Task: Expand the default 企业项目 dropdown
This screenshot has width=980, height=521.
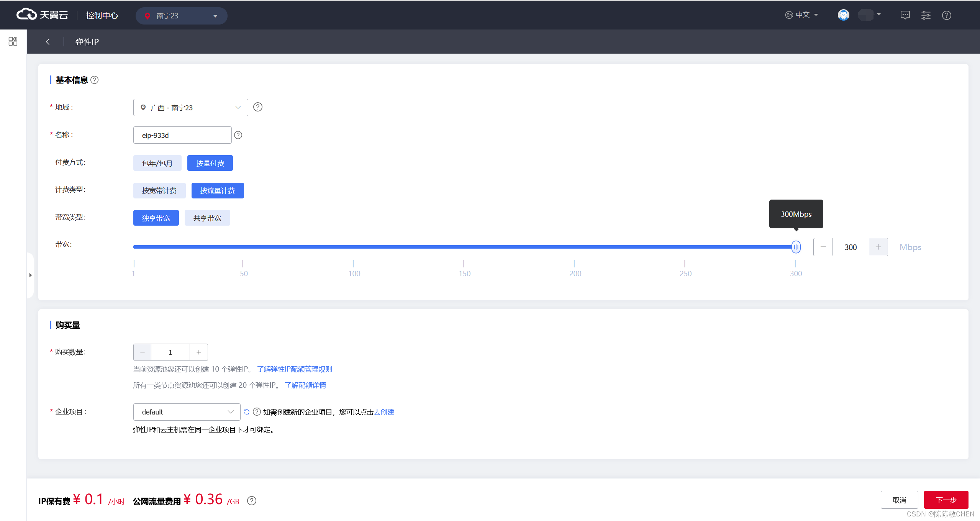Action: click(x=187, y=412)
